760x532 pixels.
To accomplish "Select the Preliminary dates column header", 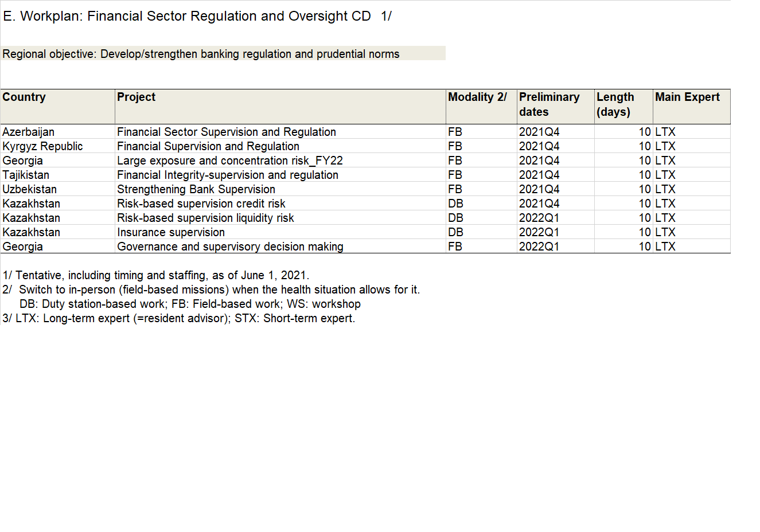I will coord(549,104).
